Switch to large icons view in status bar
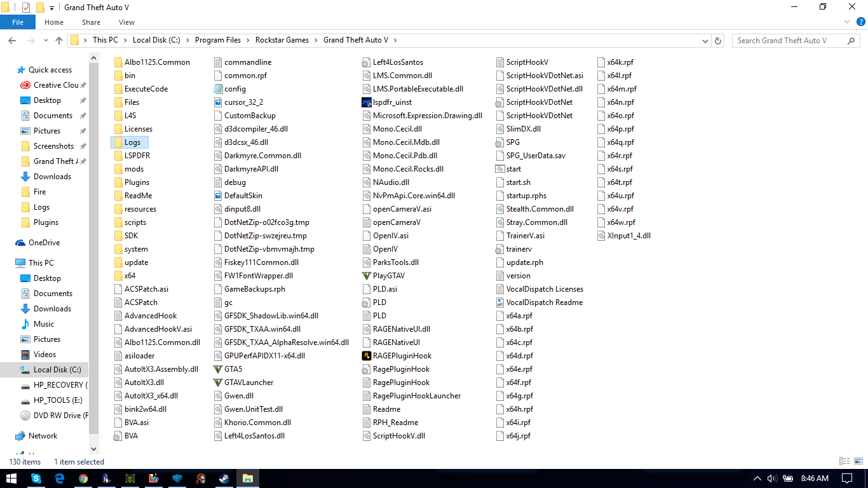Viewport: 868px width, 488px height. (858, 461)
